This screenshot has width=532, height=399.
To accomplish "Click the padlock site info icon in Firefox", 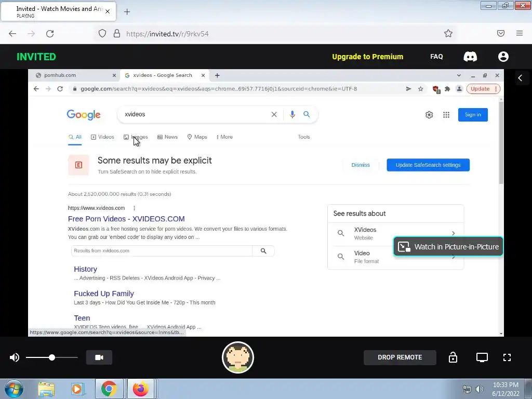I will click(x=117, y=34).
